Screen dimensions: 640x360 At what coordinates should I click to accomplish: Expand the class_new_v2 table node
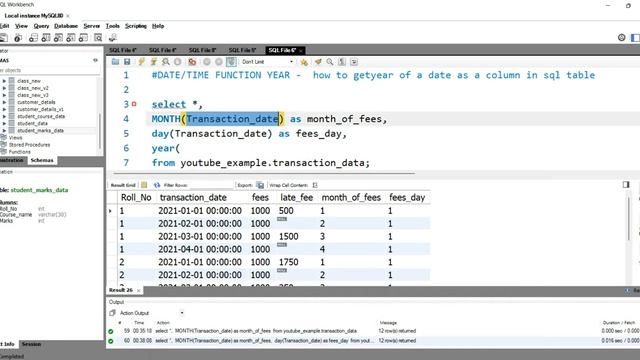[x=4, y=88]
